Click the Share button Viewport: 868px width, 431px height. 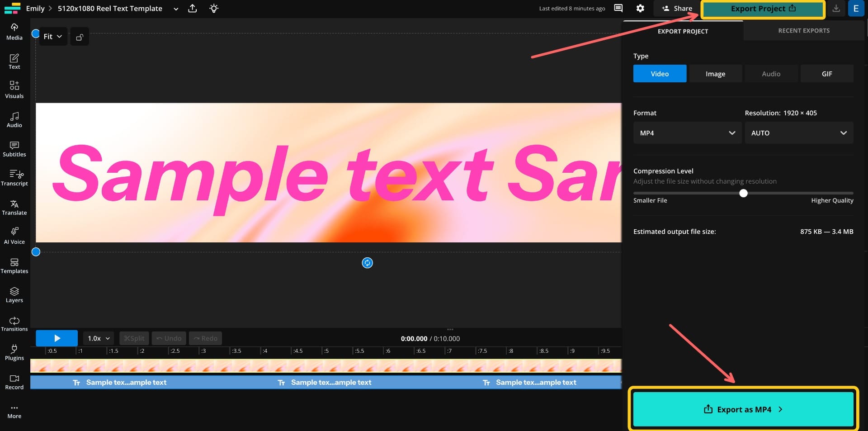[676, 8]
